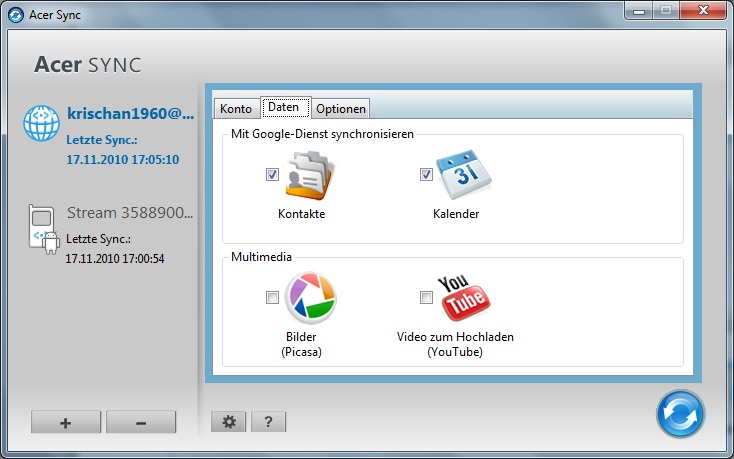Click the Kalender calendar icon
The height and width of the screenshot is (459, 734).
pyautogui.click(x=464, y=175)
